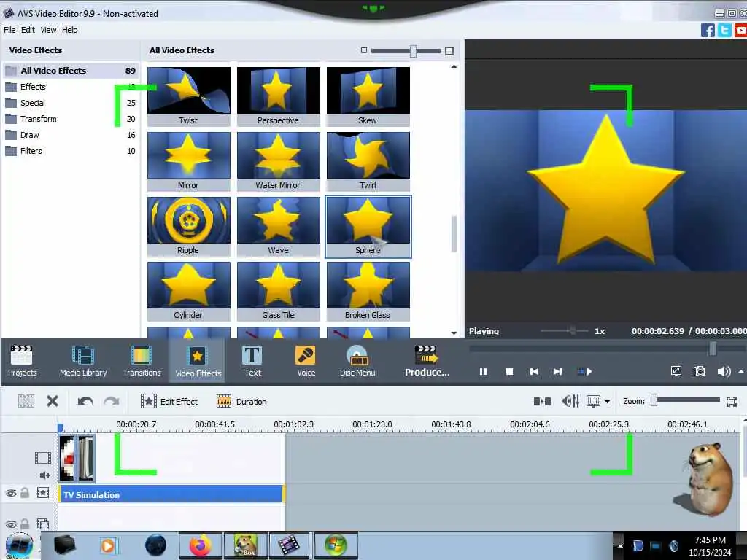Click the zoom to fit icon

coord(732,402)
